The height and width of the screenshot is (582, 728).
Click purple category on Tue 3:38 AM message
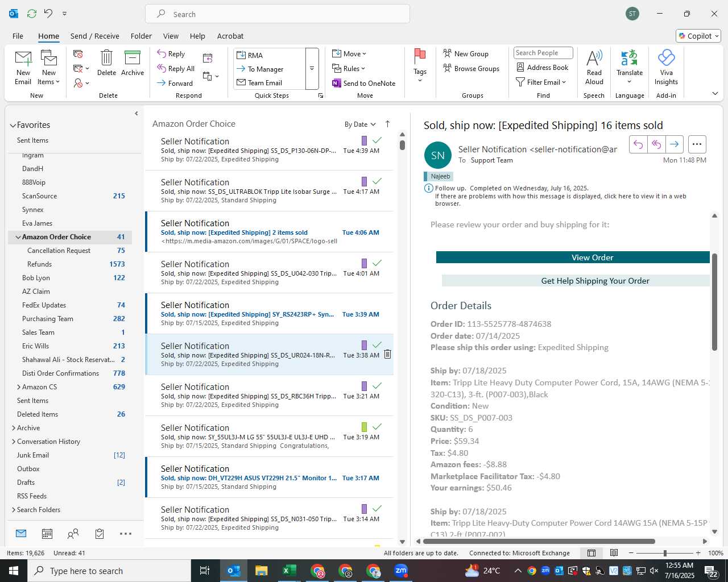click(x=365, y=345)
